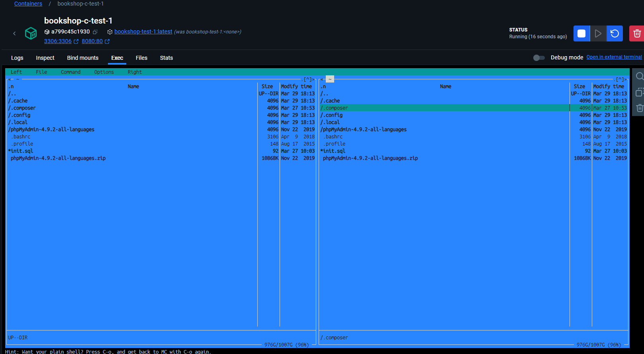Viewport: 644px width, 354px height.
Task: Click the Open in external terminal link
Action: pyautogui.click(x=614, y=57)
